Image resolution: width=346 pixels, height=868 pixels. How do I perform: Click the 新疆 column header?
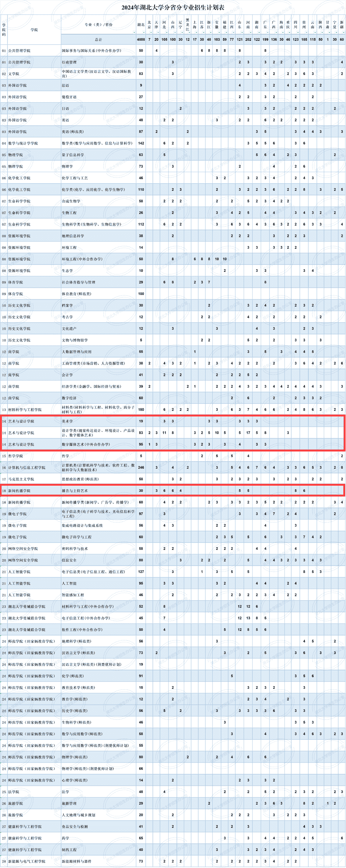(x=342, y=25)
